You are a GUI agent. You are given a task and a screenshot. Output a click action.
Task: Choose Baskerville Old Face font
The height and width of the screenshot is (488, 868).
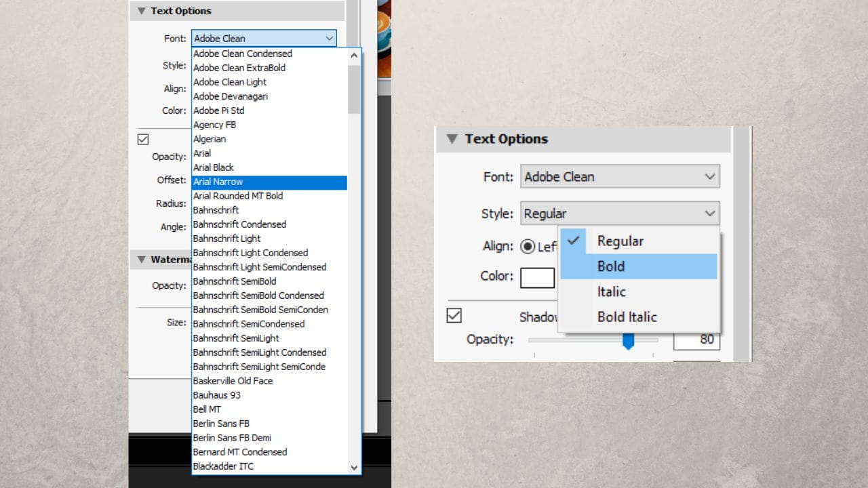pyautogui.click(x=269, y=381)
